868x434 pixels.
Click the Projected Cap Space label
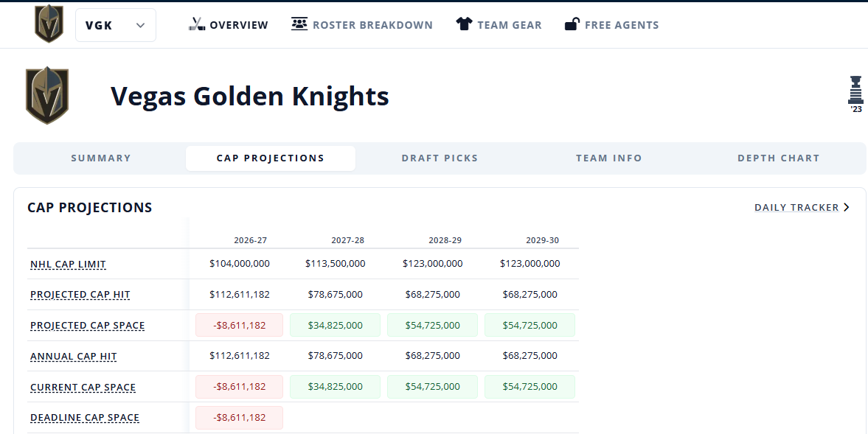[x=88, y=326]
